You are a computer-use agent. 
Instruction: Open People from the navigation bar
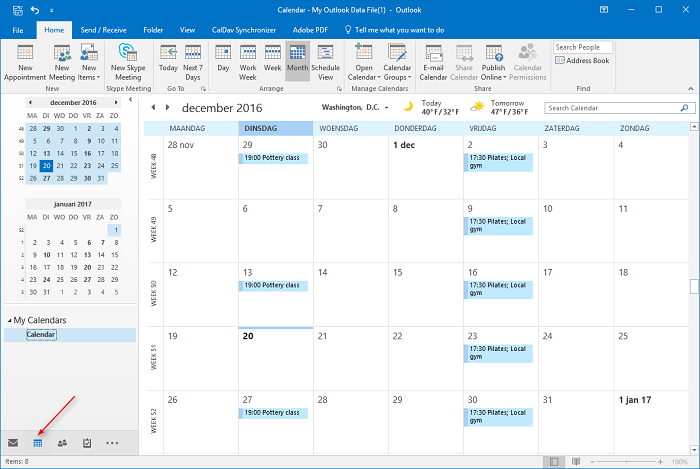click(x=62, y=442)
